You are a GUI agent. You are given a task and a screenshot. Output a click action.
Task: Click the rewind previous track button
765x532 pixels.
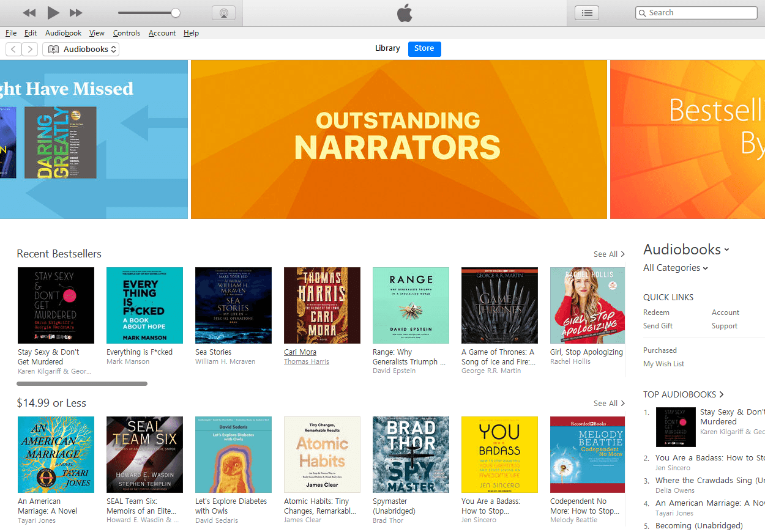coord(29,13)
